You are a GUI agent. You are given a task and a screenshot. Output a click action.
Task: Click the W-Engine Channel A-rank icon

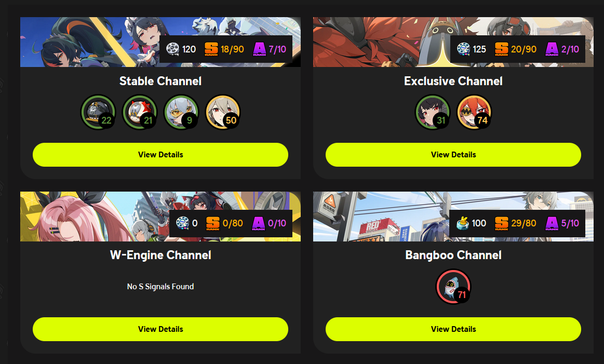tap(259, 223)
